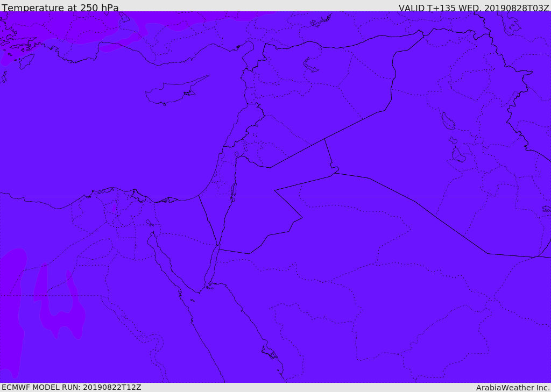Click the 'Temperature at 250 hPa' title text

[60, 8]
